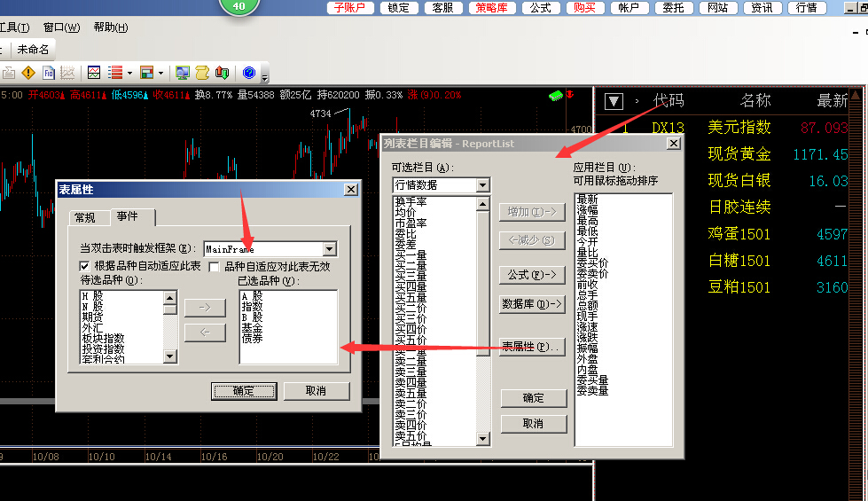The width and height of the screenshot is (868, 501).
Task: Open the 帮助(H) menu
Action: click(111, 27)
